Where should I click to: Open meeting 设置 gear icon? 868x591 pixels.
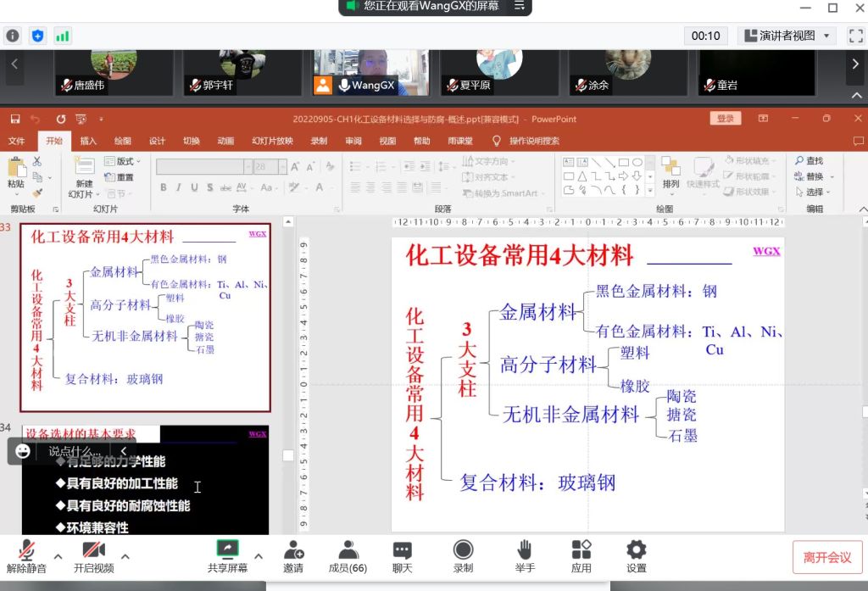tap(636, 556)
